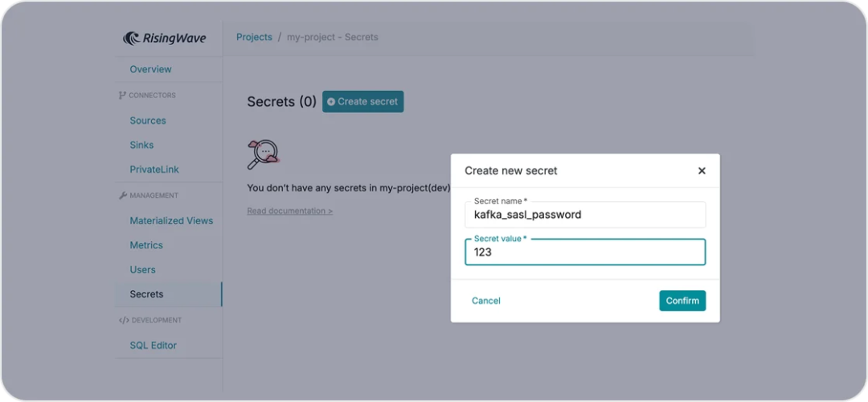Click the Management wrench icon
The width and height of the screenshot is (868, 402).
[122, 195]
